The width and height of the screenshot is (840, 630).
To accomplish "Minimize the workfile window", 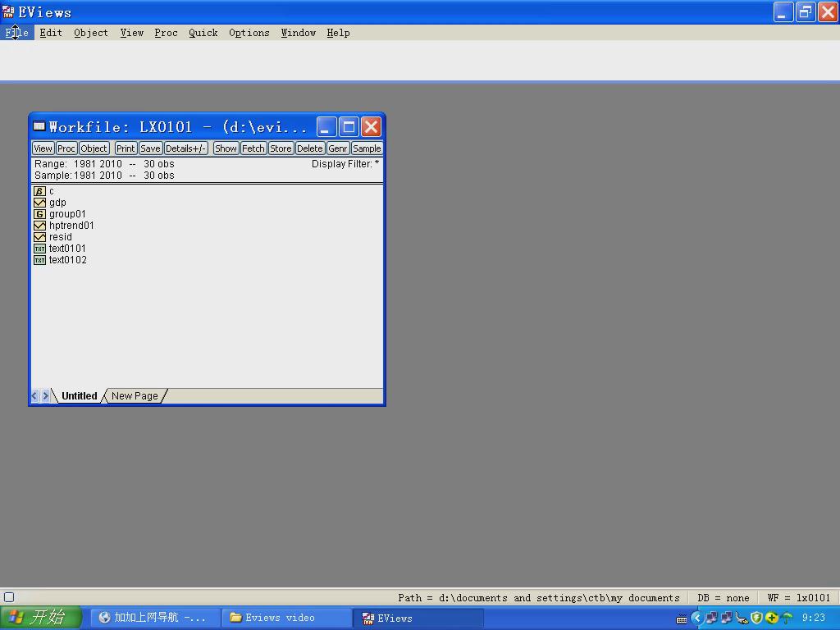I will click(x=326, y=127).
